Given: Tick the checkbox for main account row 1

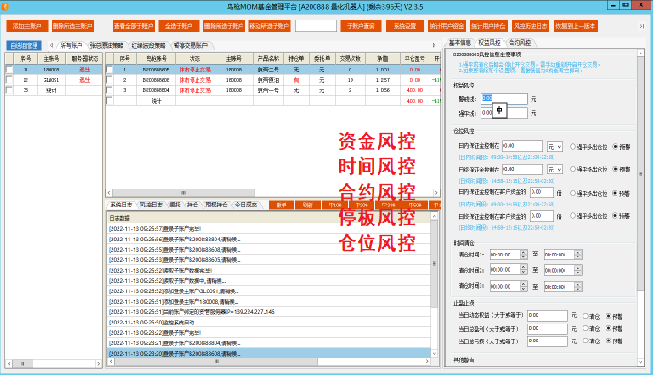Looking at the screenshot, I should 9,70.
